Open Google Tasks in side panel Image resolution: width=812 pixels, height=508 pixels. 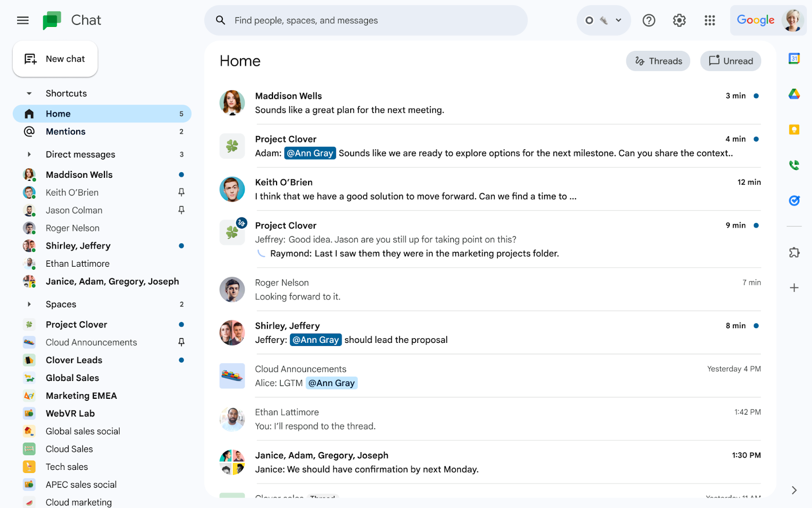click(794, 201)
